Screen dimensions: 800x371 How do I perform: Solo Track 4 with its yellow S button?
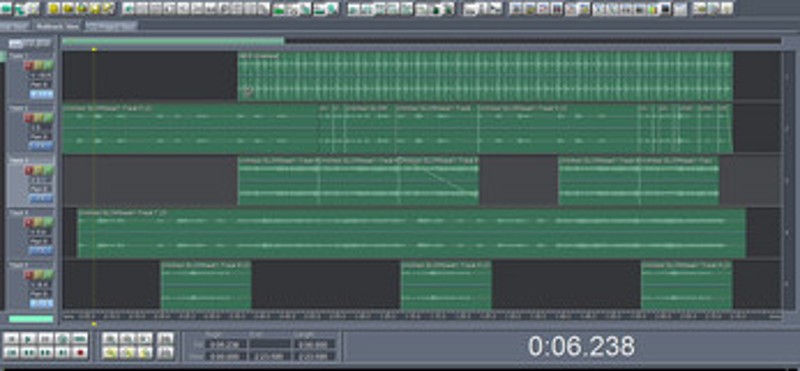pos(38,222)
